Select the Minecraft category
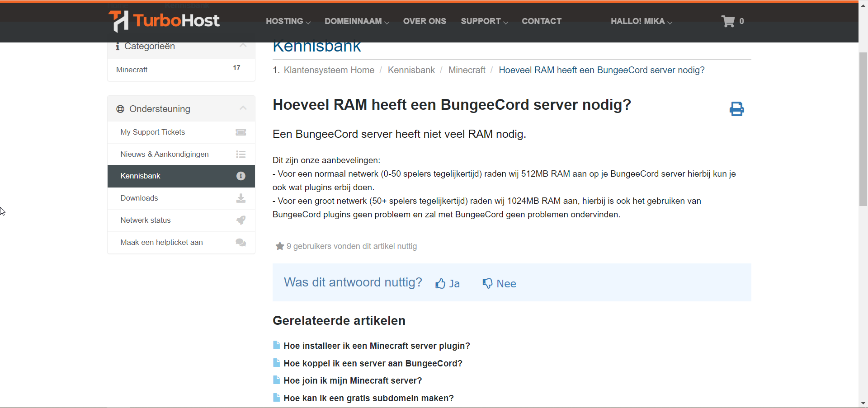This screenshot has width=868, height=408. pyautogui.click(x=132, y=70)
